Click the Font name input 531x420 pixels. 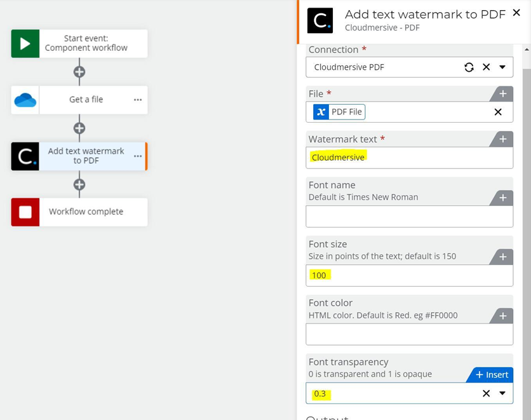(410, 217)
